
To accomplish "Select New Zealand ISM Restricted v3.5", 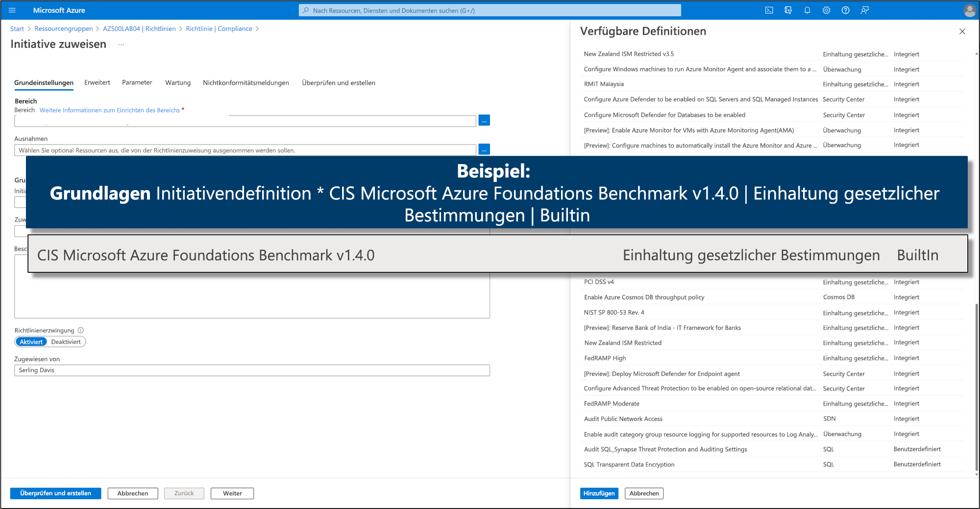I will click(773, 54).
